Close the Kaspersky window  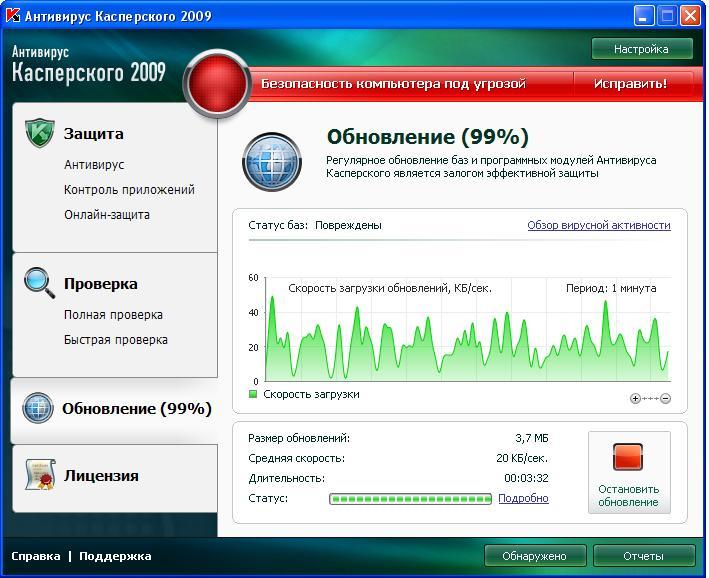coord(690,16)
